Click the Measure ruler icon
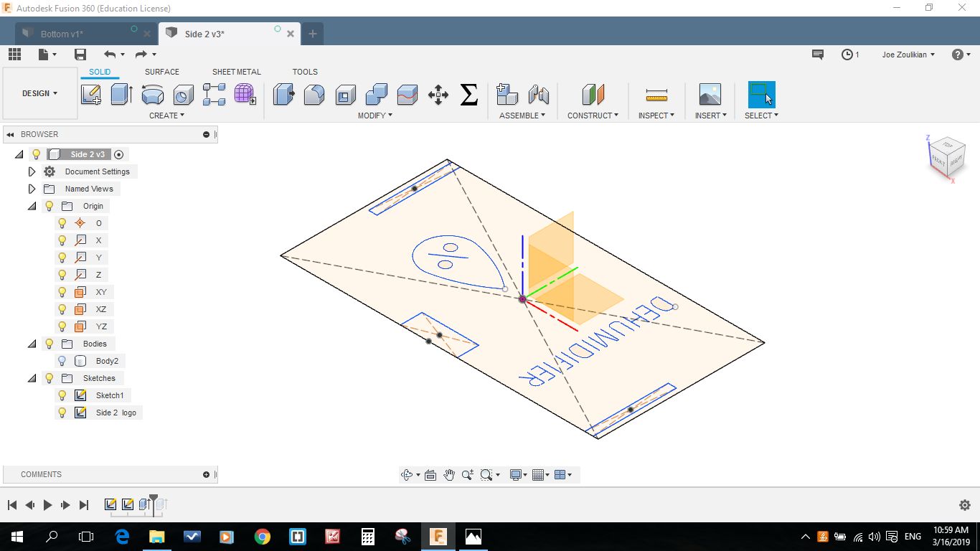Screen dimensions: 980x551 pos(656,94)
